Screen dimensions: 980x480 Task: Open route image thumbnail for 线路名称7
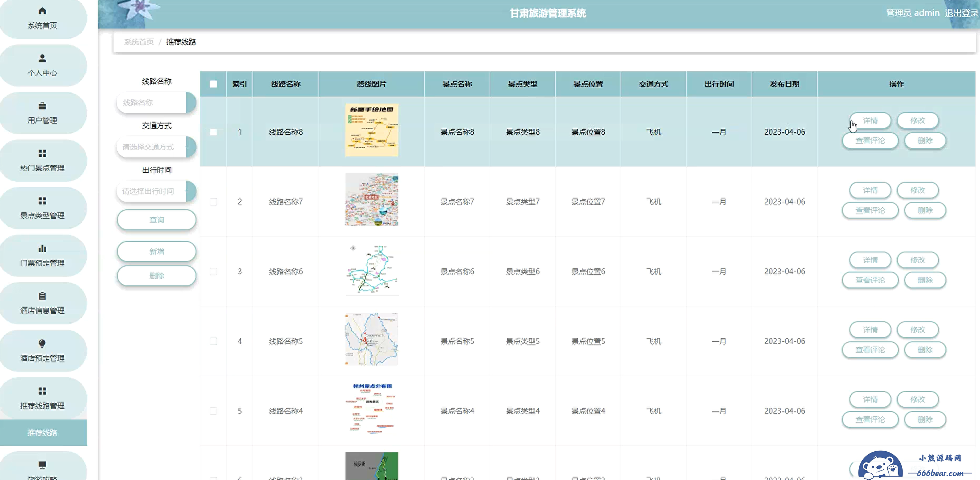(x=372, y=199)
